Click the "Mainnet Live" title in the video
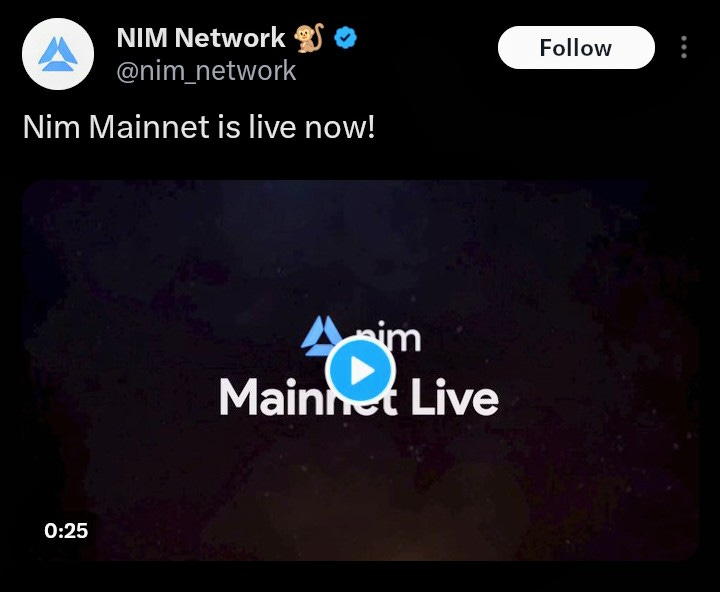This screenshot has height=592, width=720. pos(359,398)
